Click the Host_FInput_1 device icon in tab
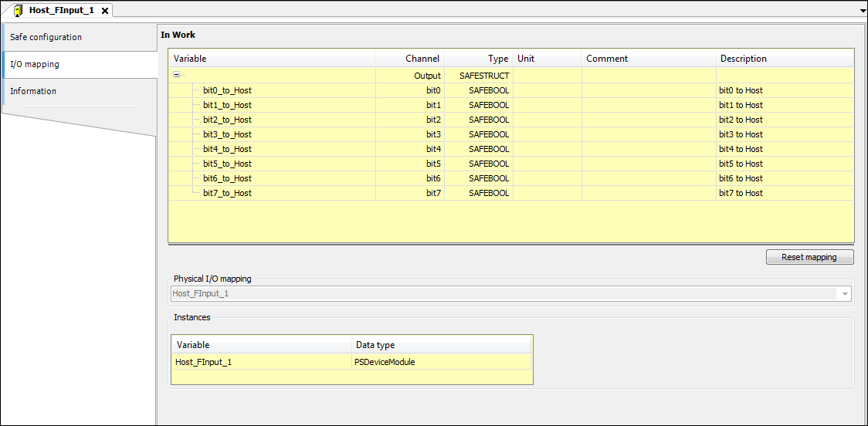The height and width of the screenshot is (426, 868). pos(19,10)
